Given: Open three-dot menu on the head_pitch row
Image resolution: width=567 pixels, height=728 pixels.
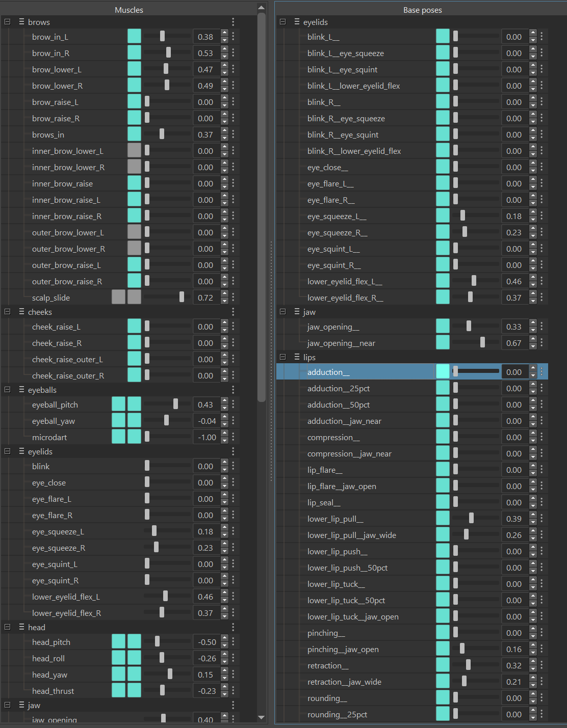Looking at the screenshot, I should (x=233, y=642).
